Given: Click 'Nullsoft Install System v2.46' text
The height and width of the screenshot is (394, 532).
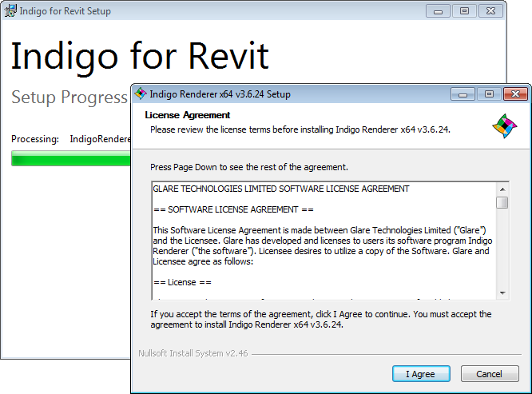Looking at the screenshot, I should [193, 353].
